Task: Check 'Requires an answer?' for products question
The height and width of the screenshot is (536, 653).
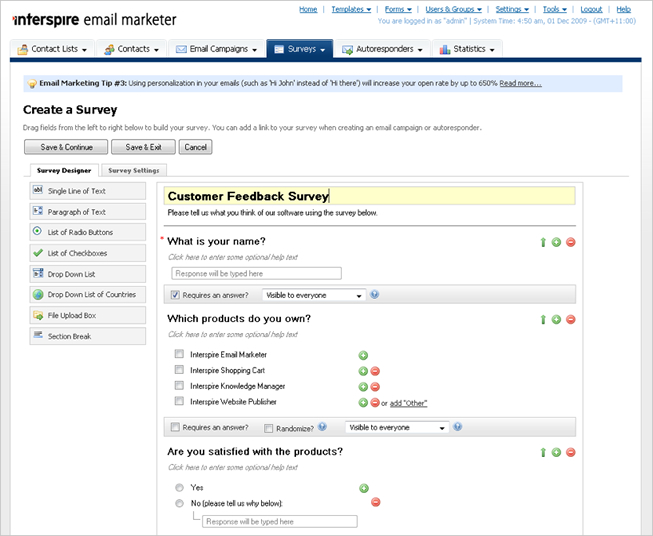Action: 175,427
